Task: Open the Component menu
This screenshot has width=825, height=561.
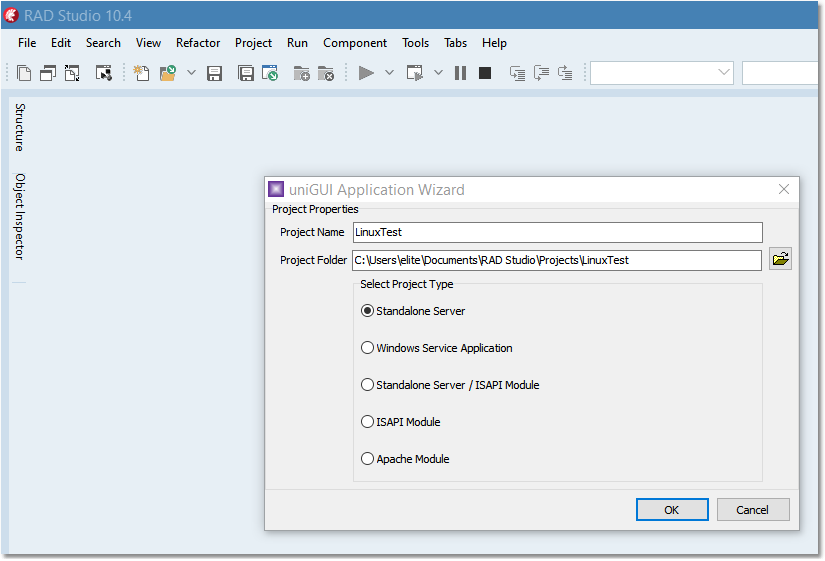Action: (355, 43)
